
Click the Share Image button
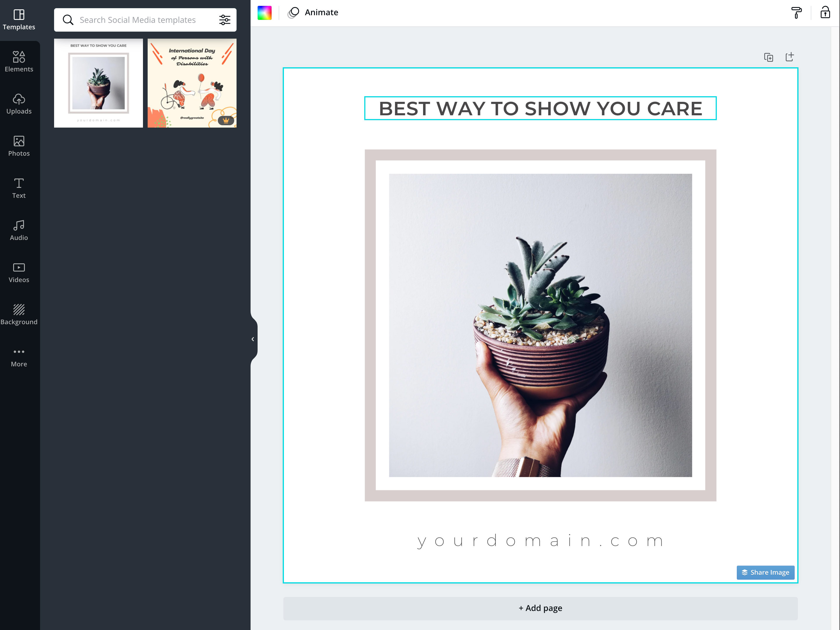(764, 572)
